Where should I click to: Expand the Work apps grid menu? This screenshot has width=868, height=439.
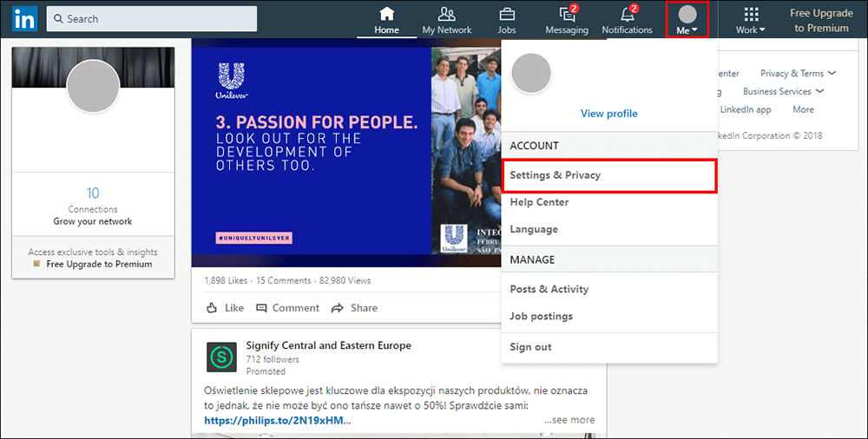751,19
